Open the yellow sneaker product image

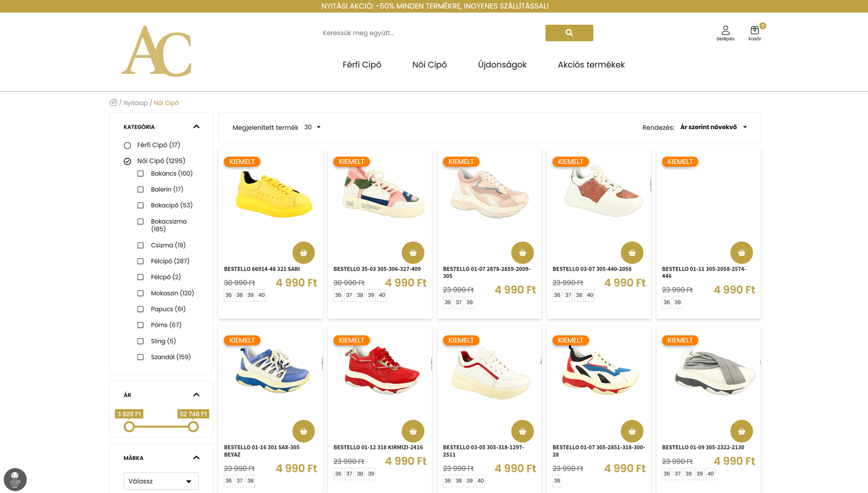click(274, 194)
